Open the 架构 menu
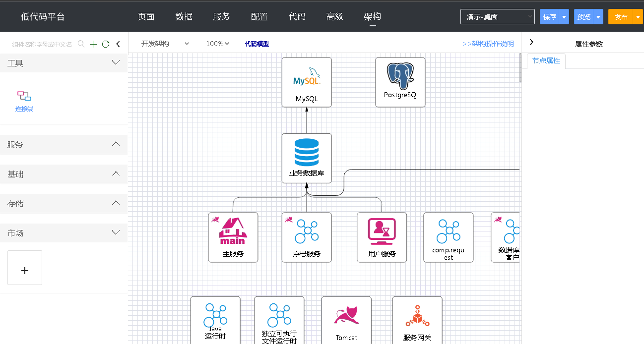 [373, 16]
